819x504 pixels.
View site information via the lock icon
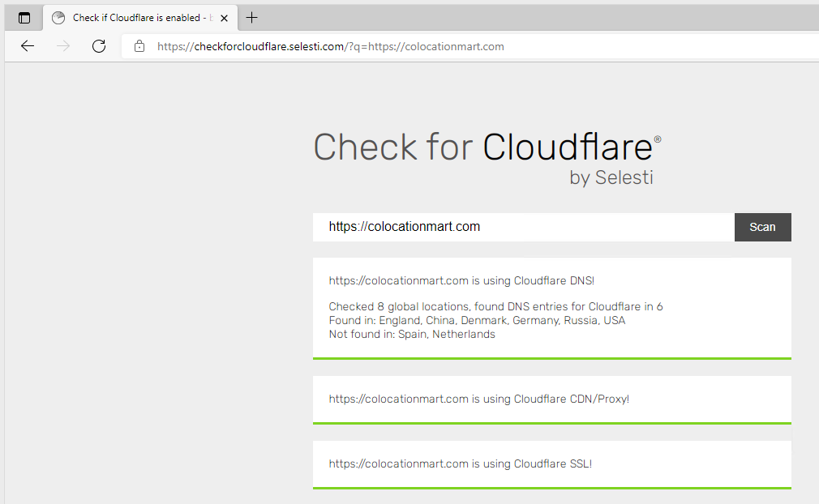[139, 46]
